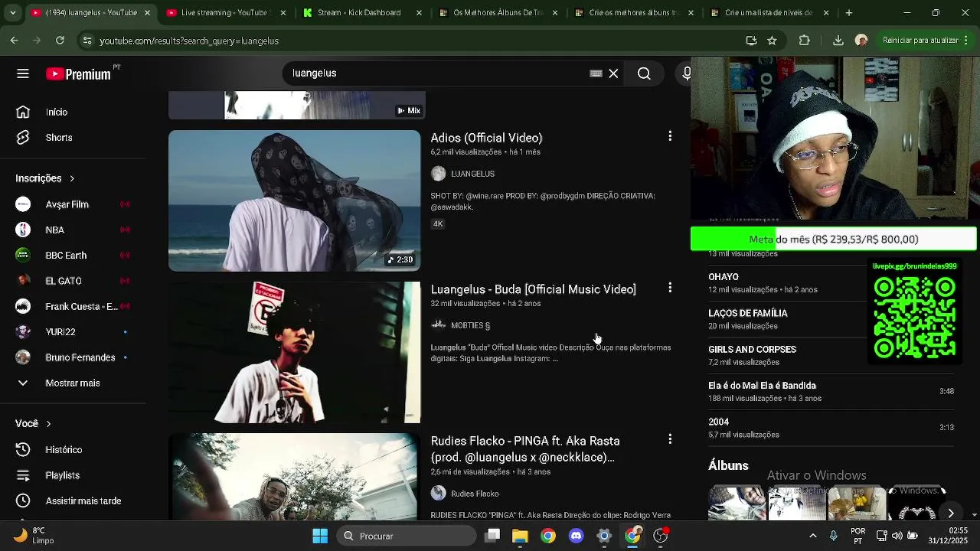Start voice search with the microphone icon

click(686, 73)
